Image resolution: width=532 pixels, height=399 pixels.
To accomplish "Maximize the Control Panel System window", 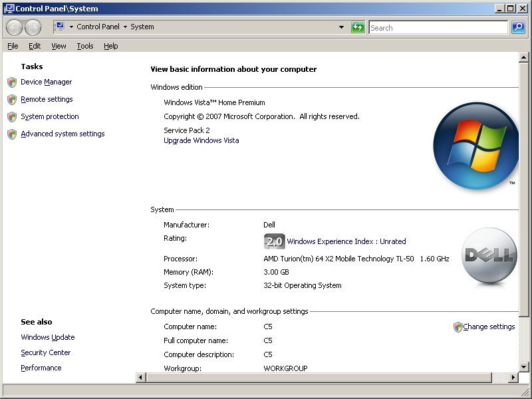I will pyautogui.click(x=510, y=9).
